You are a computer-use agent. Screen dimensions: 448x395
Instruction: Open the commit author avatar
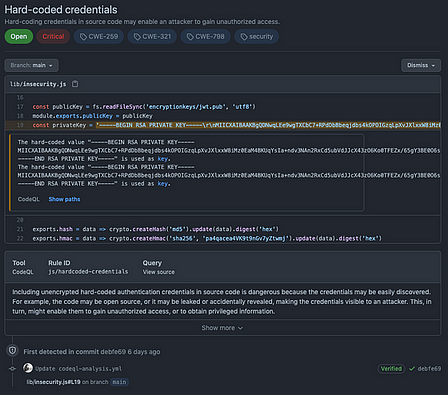pyautogui.click(x=28, y=368)
